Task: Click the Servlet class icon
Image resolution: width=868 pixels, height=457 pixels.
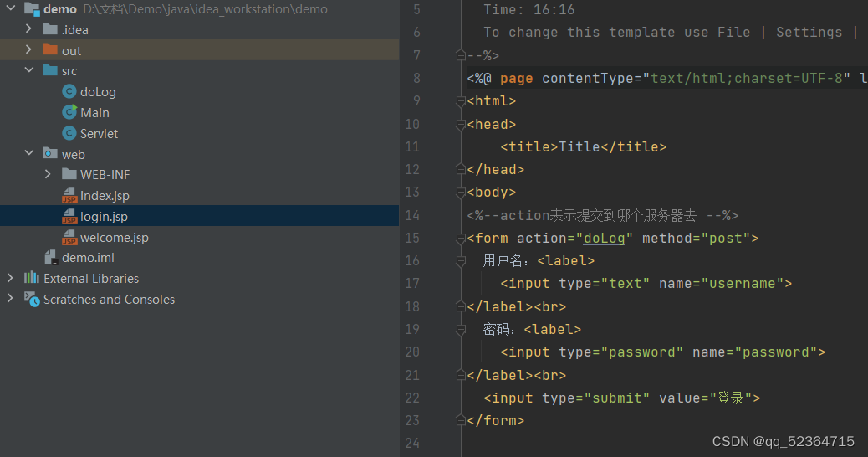Action: coord(69,133)
